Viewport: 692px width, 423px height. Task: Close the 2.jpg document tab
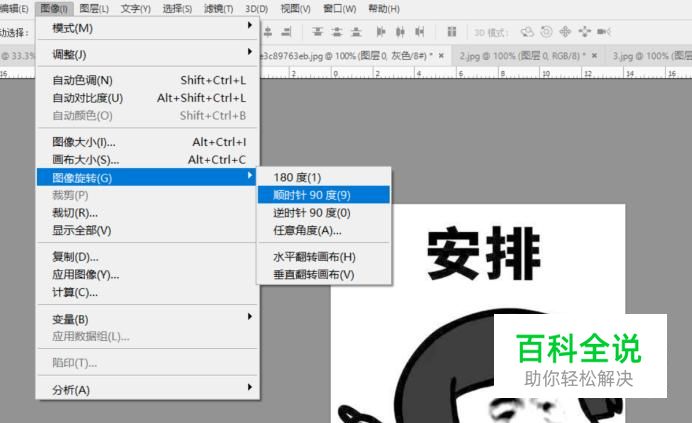pos(594,56)
